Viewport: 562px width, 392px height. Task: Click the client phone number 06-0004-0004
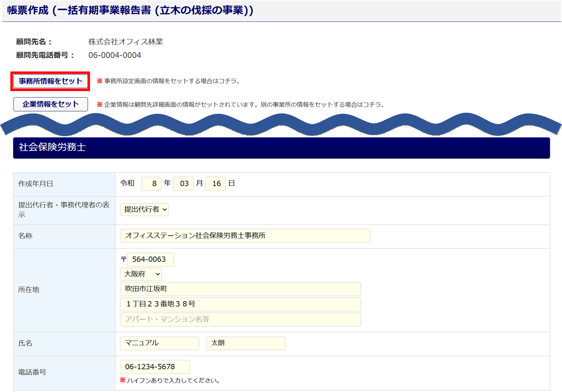click(x=115, y=55)
